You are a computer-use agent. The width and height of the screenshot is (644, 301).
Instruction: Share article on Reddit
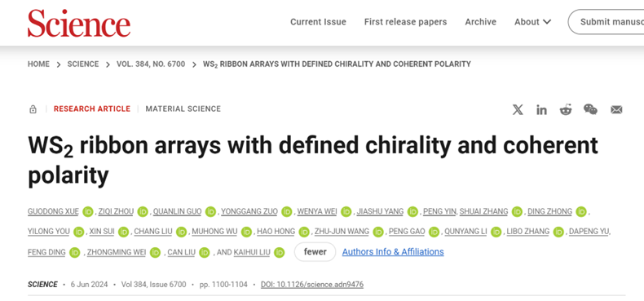pyautogui.click(x=566, y=109)
